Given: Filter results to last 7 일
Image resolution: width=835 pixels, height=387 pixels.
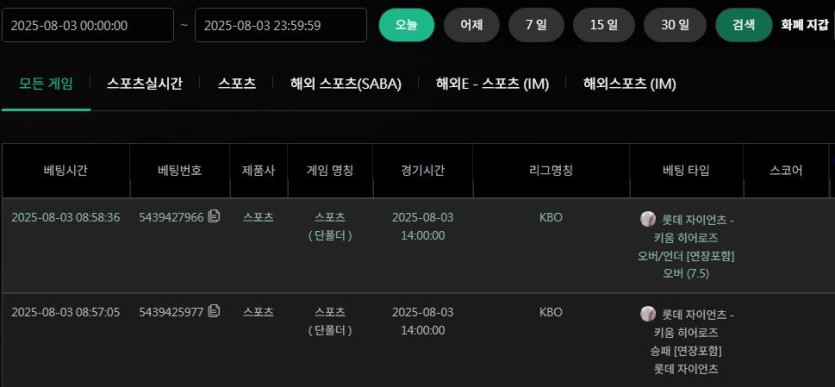Looking at the screenshot, I should (x=536, y=25).
